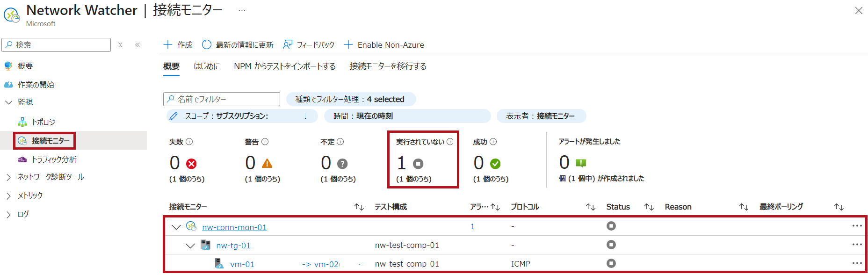
Task: Click the info icon next to 失敗
Action: pos(189,142)
